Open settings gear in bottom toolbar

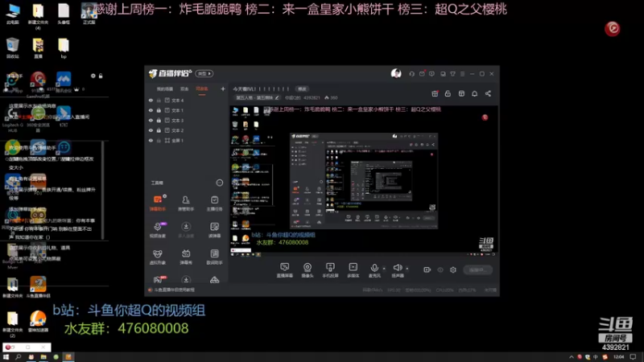[453, 269]
